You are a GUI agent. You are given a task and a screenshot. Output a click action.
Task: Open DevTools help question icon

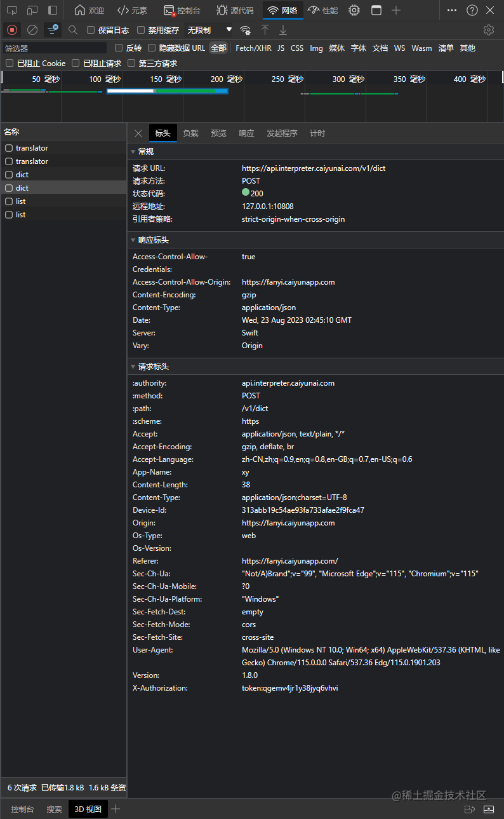click(472, 10)
